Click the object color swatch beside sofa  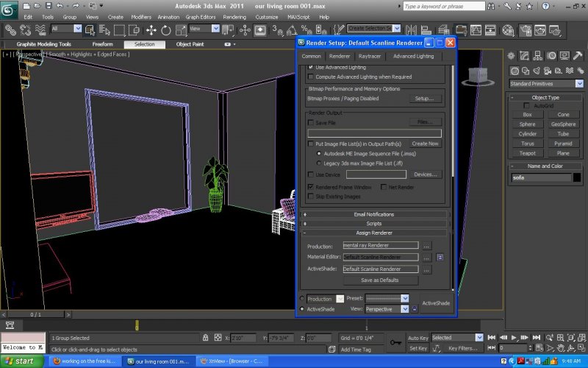(577, 177)
